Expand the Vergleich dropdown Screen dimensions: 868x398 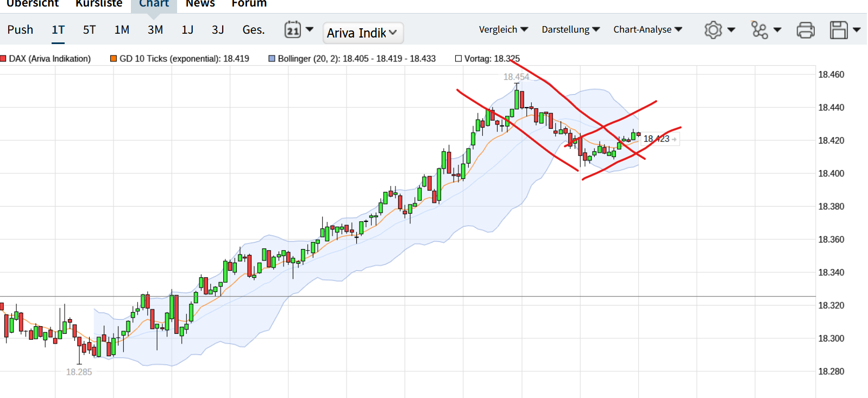click(503, 29)
